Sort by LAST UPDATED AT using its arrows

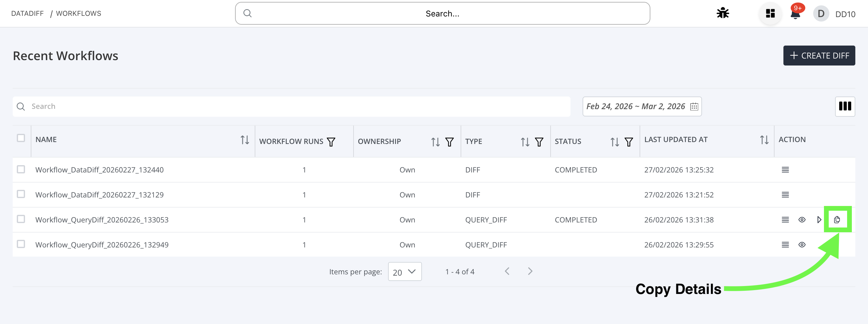764,140
